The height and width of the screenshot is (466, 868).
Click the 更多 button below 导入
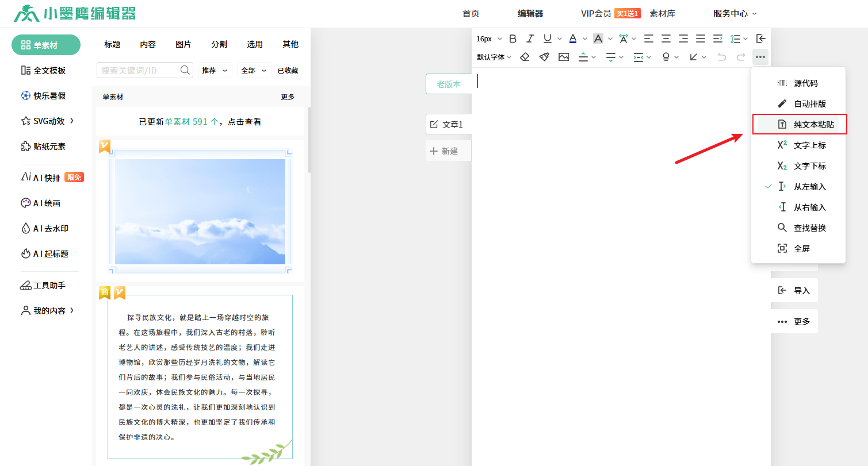[794, 322]
